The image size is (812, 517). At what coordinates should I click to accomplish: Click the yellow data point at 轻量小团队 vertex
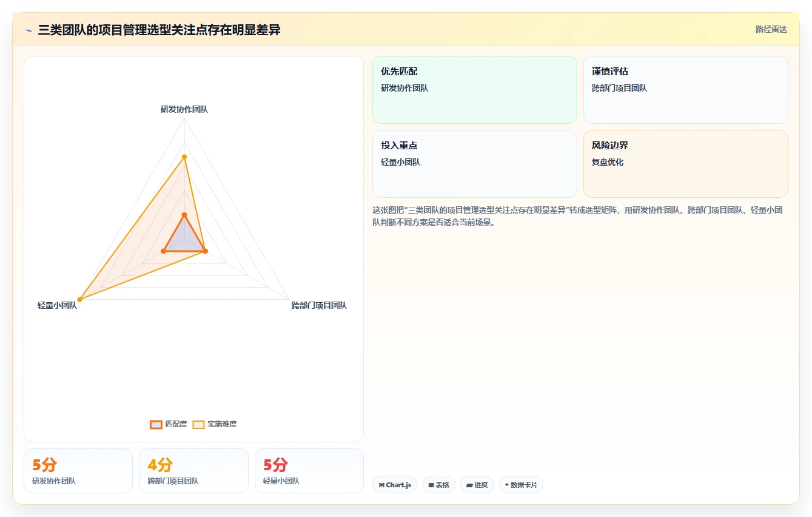79,299
